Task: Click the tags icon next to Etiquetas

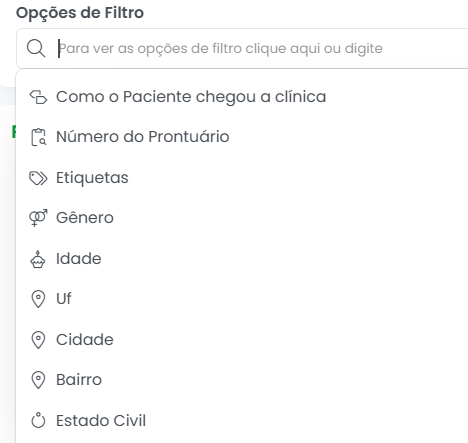Action: (x=38, y=178)
